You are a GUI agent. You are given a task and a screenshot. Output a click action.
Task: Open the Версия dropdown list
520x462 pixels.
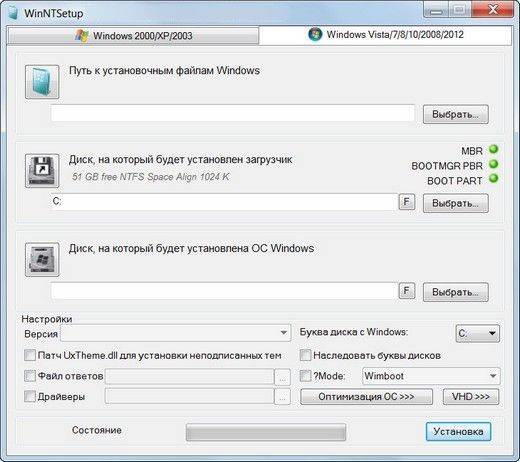pyautogui.click(x=175, y=333)
